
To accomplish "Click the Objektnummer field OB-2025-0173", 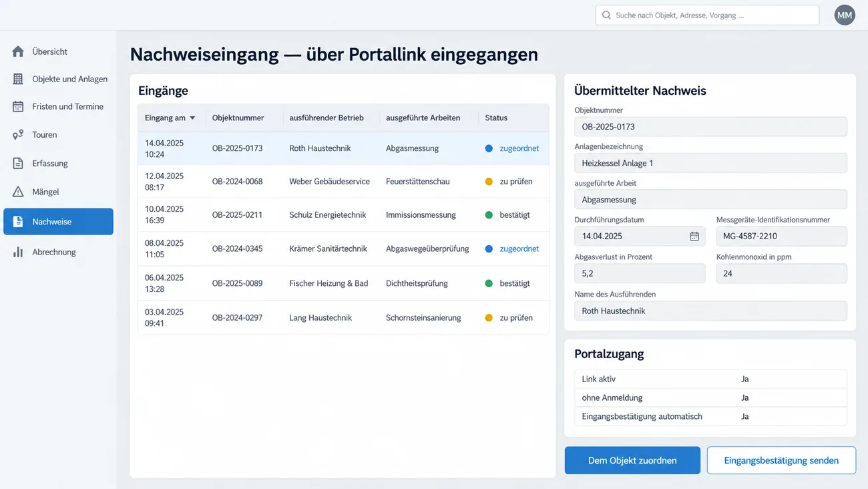I will [710, 127].
